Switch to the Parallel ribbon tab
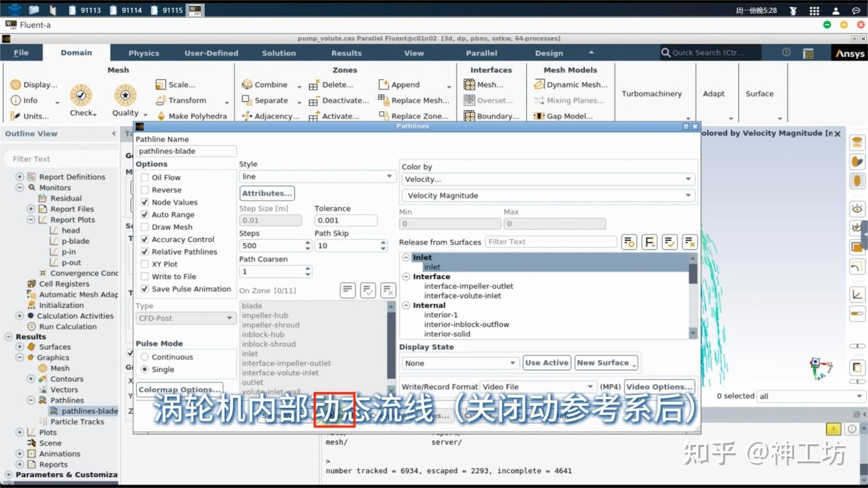 tap(482, 53)
